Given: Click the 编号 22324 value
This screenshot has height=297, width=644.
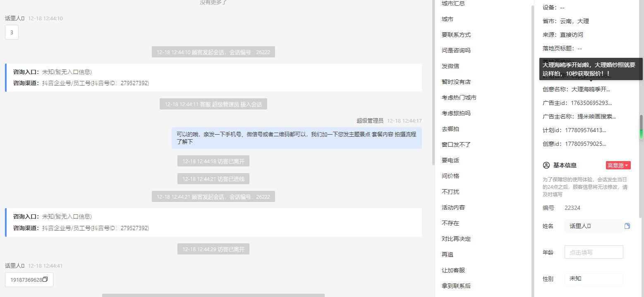Looking at the screenshot, I should [x=572, y=208].
